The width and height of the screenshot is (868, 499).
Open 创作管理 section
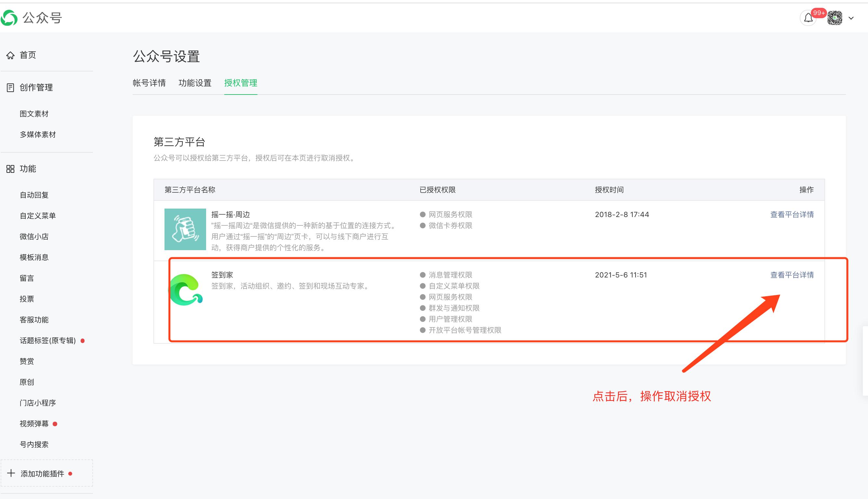tap(36, 88)
